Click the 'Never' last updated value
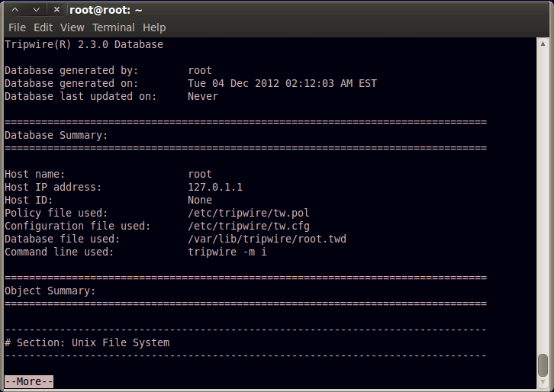554x392 pixels. 203,96
